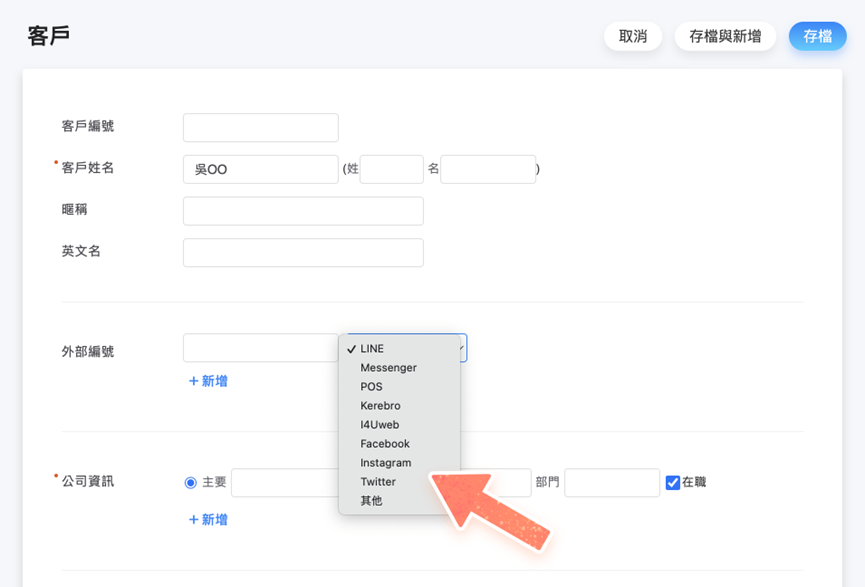This screenshot has height=587, width=865.
Task: Select Facebook from the dropdown
Action: point(385,444)
